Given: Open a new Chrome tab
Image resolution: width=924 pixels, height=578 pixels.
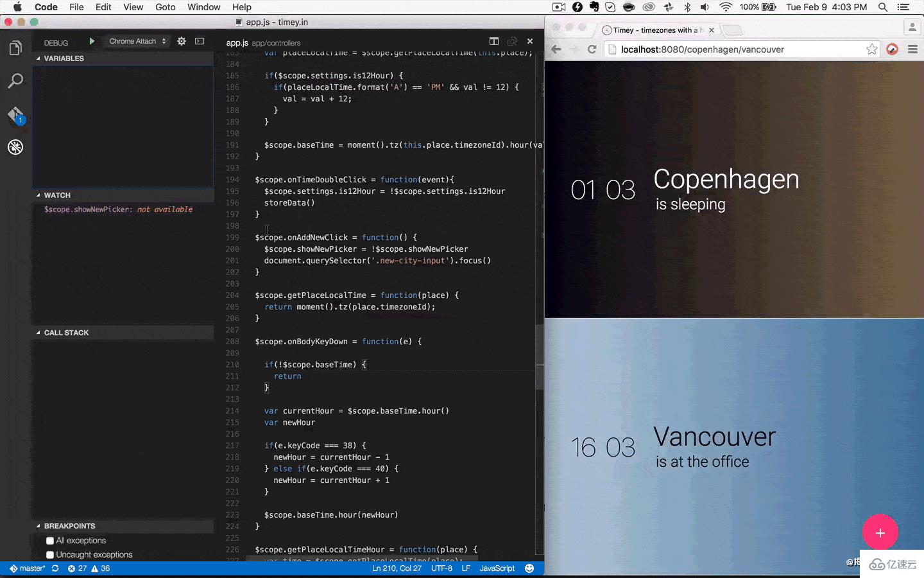Looking at the screenshot, I should (x=733, y=30).
